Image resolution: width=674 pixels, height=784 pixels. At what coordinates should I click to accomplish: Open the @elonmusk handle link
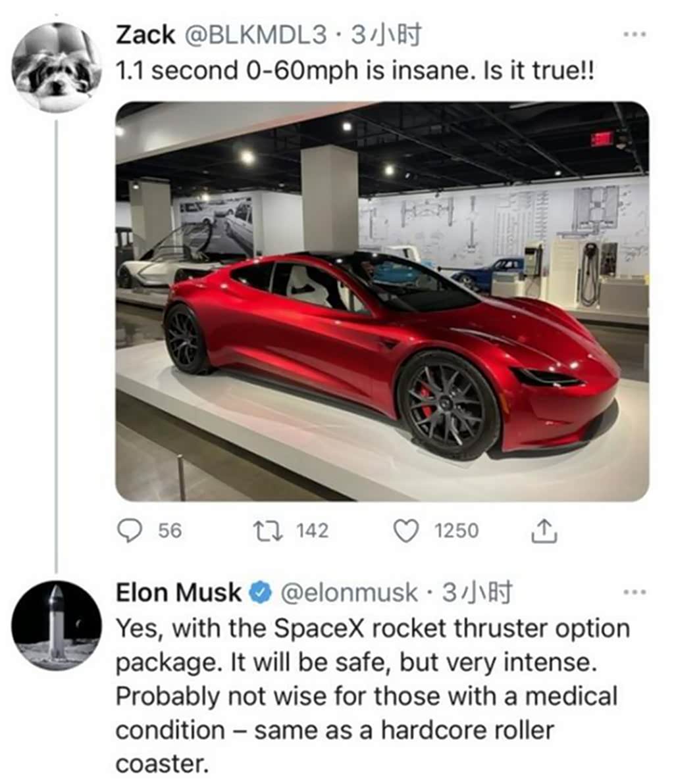350,593
